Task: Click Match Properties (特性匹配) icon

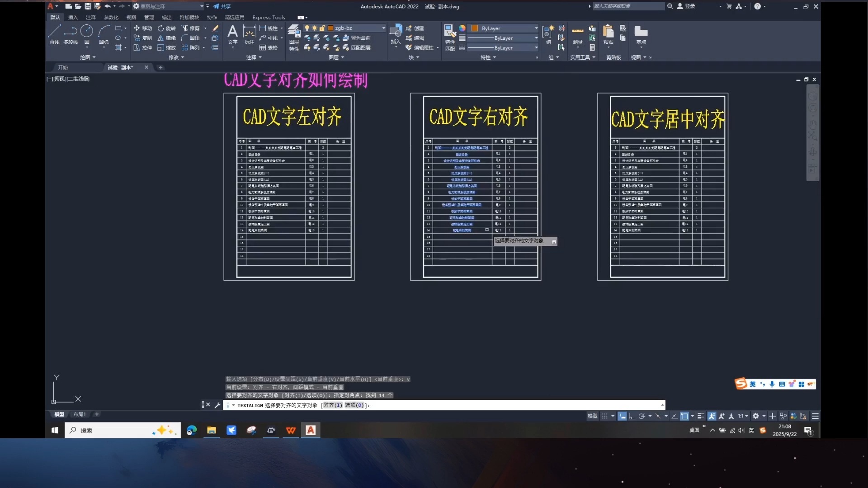Action: (450, 38)
